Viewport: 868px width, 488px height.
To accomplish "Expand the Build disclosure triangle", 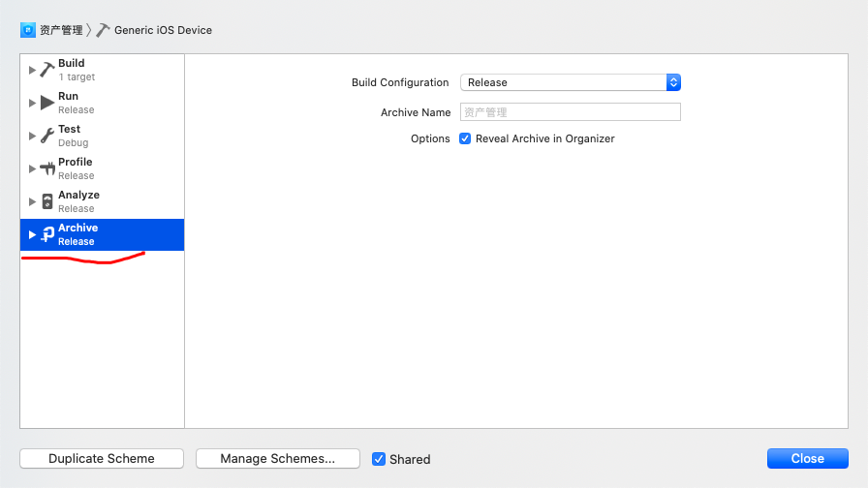I will pos(32,71).
